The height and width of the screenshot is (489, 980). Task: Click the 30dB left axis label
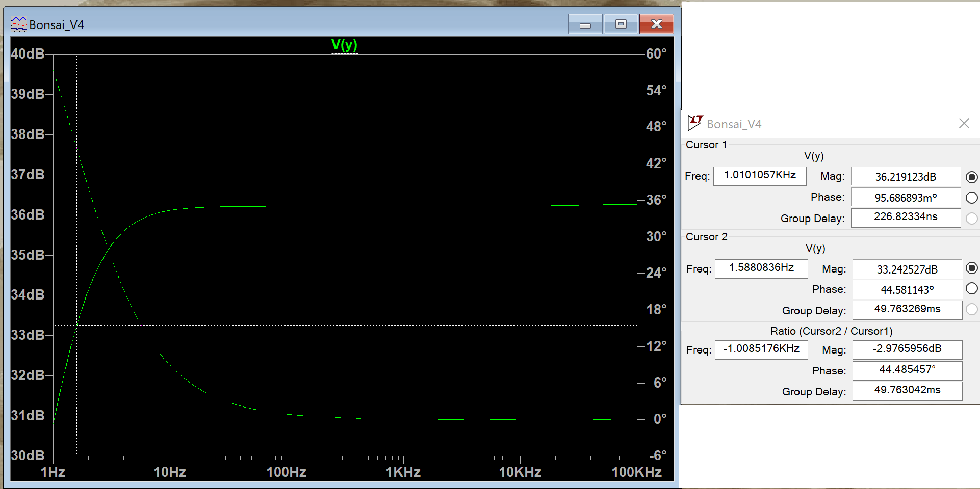coord(28,455)
